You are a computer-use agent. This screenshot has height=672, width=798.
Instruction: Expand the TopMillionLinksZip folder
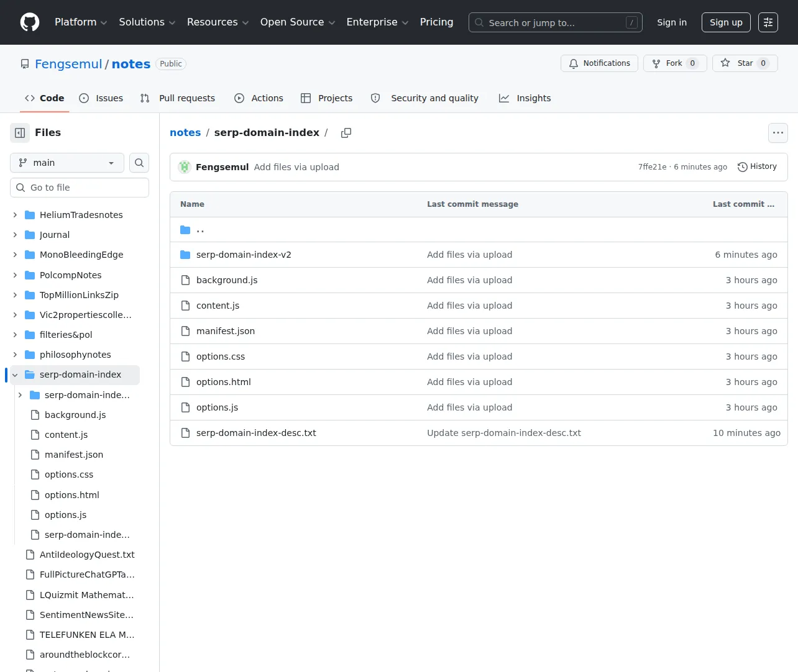point(15,295)
